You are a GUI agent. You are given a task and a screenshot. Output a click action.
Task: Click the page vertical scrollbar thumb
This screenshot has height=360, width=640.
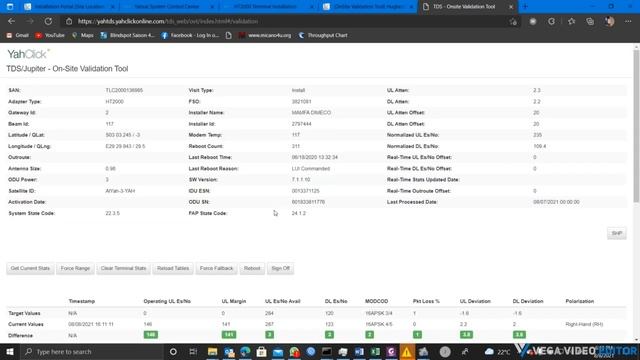coord(636,127)
